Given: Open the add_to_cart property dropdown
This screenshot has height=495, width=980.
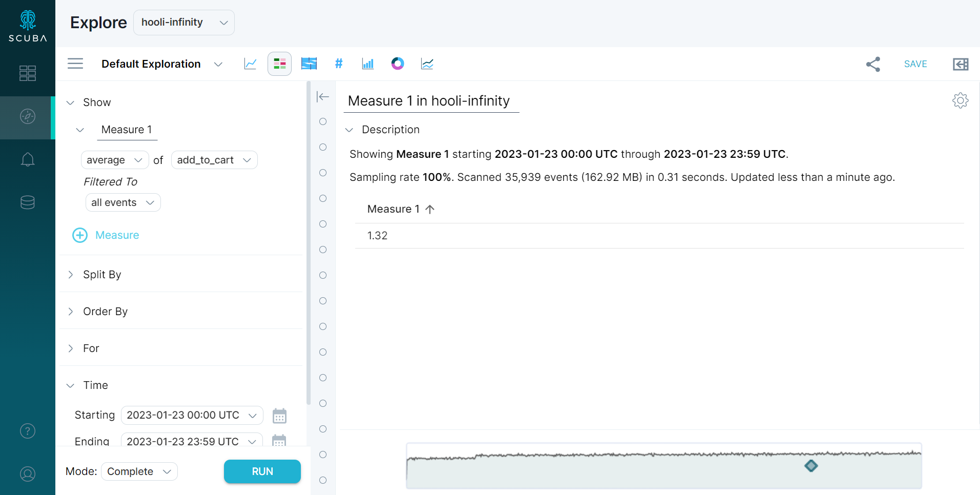Looking at the screenshot, I should click(x=214, y=160).
